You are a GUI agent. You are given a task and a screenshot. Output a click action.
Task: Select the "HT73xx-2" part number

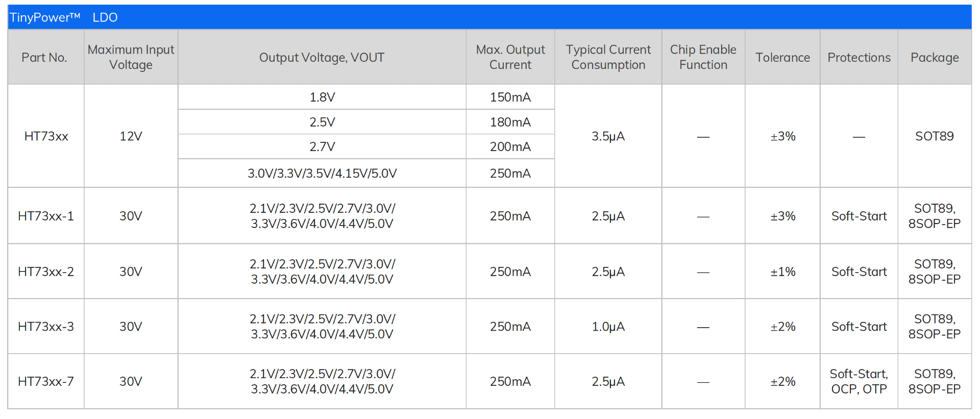point(46,272)
